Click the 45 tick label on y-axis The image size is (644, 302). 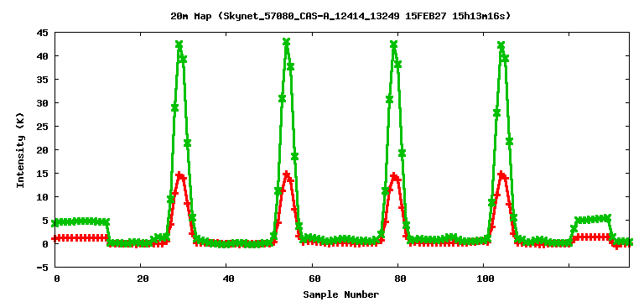point(43,33)
